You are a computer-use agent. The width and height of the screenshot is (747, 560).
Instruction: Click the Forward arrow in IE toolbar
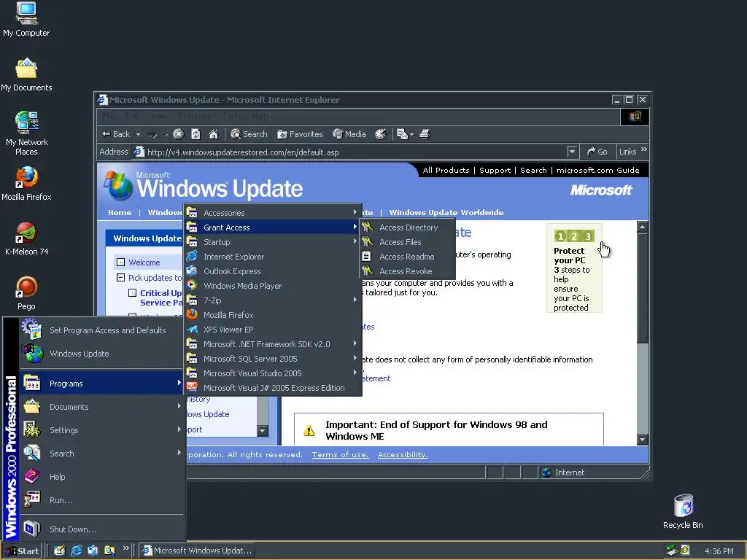coord(152,135)
